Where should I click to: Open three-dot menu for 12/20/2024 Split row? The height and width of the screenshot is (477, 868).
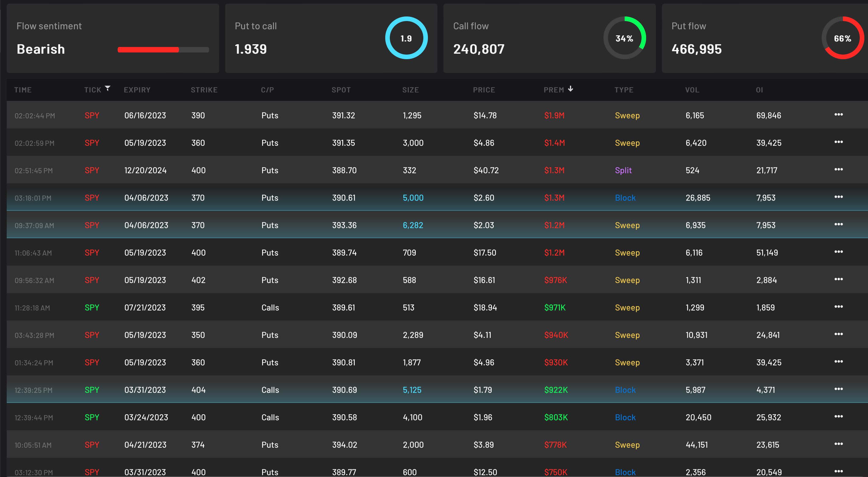click(838, 170)
